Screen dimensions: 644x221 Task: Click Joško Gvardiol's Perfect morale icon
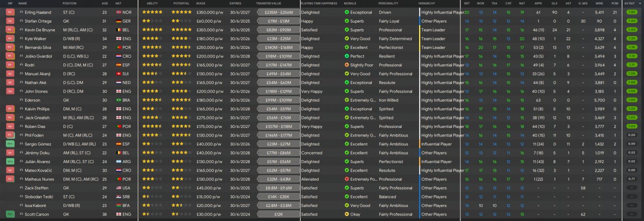(346, 56)
